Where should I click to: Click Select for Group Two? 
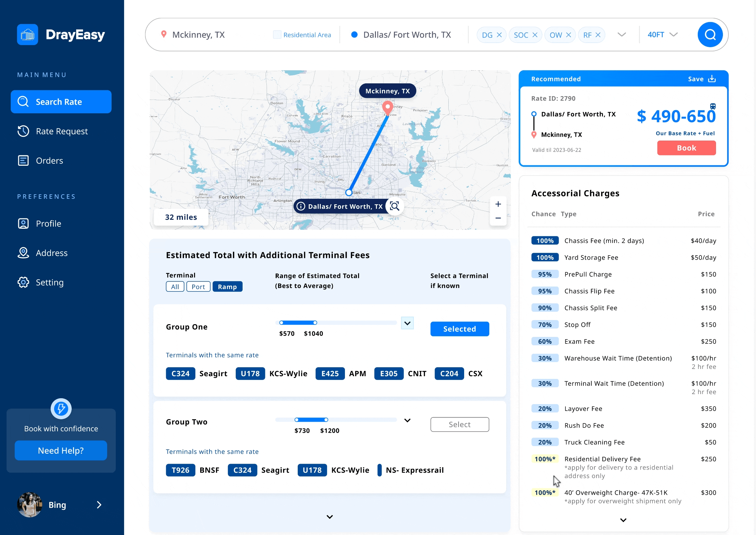[459, 424]
